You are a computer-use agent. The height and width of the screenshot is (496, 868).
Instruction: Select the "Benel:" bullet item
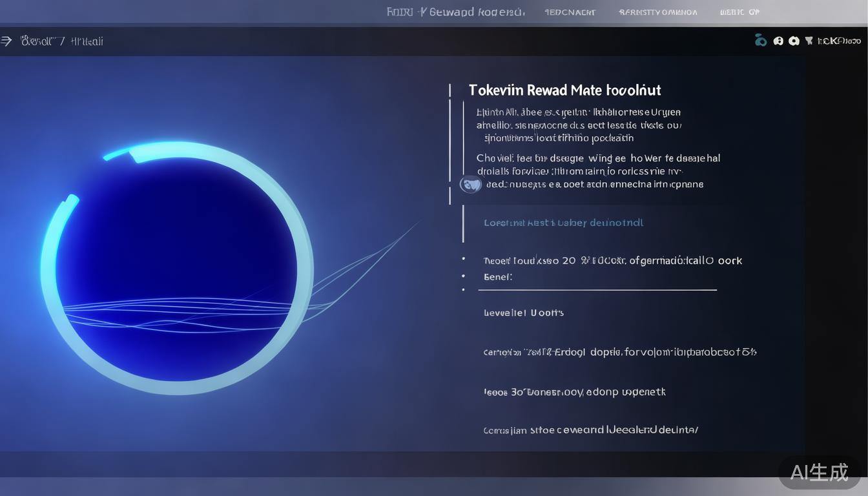tap(497, 276)
